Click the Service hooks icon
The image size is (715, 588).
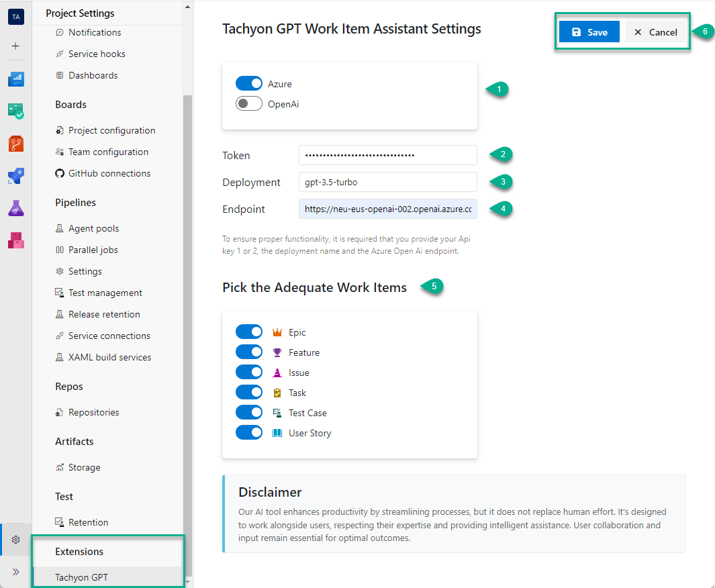click(x=60, y=54)
